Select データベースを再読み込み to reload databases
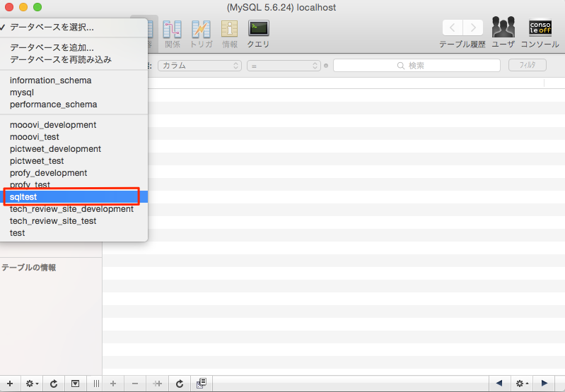Image resolution: width=565 pixels, height=392 pixels. 61,59
